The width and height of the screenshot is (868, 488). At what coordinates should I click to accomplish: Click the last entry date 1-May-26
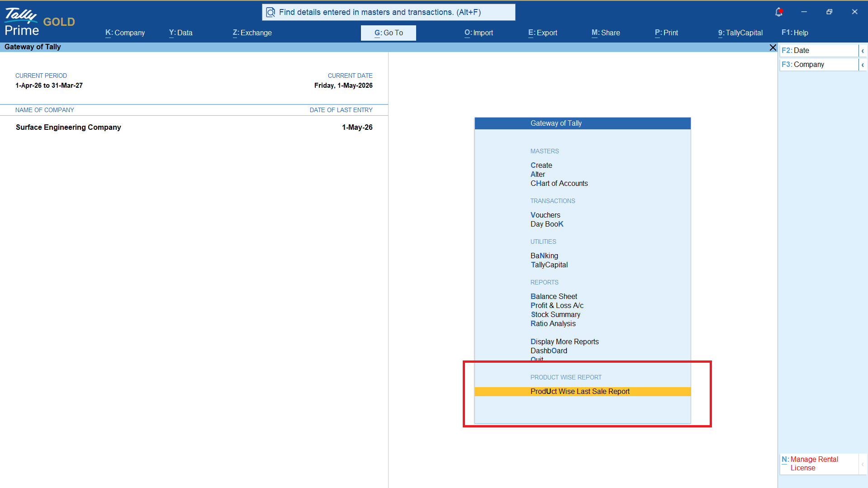pos(357,128)
